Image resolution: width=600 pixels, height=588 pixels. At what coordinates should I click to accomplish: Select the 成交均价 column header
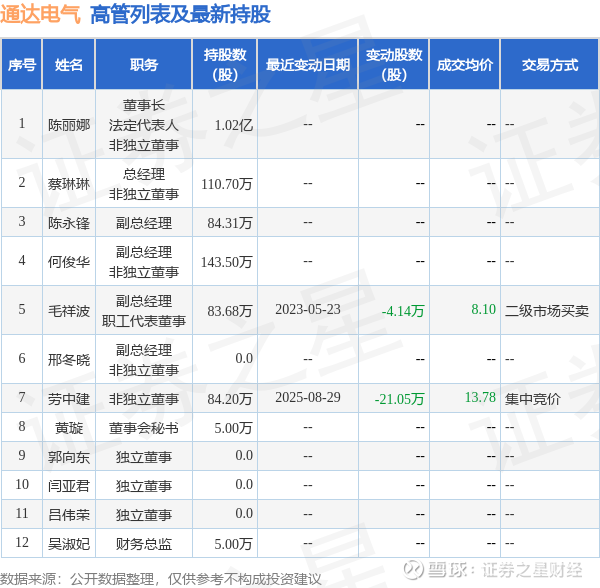click(465, 65)
